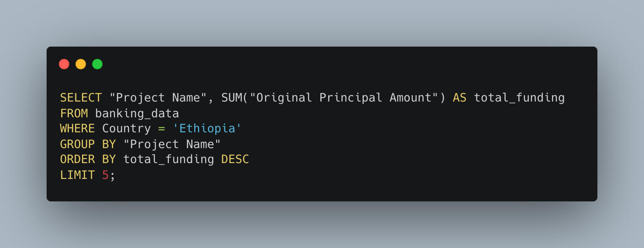Click the LIMIT keyword

click(x=77, y=175)
